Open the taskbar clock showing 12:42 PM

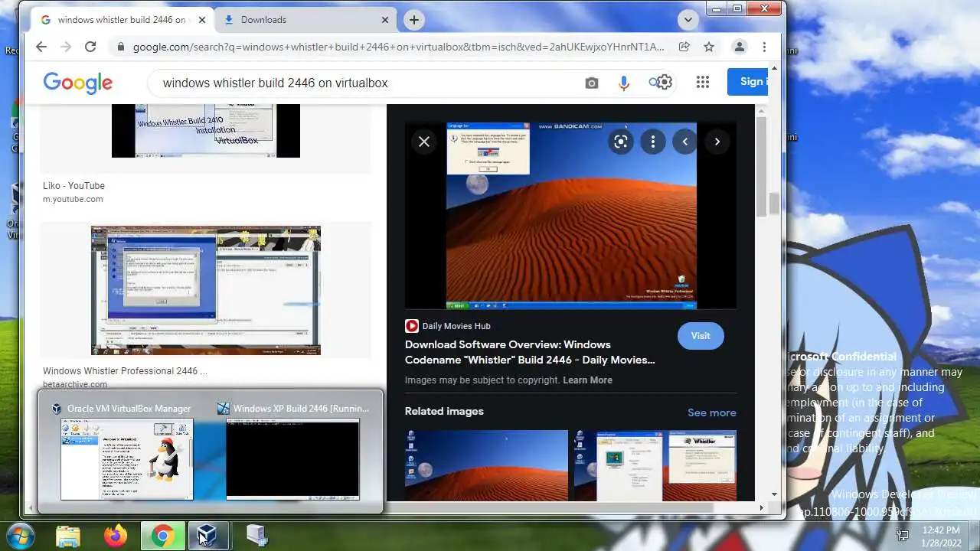[941, 536]
